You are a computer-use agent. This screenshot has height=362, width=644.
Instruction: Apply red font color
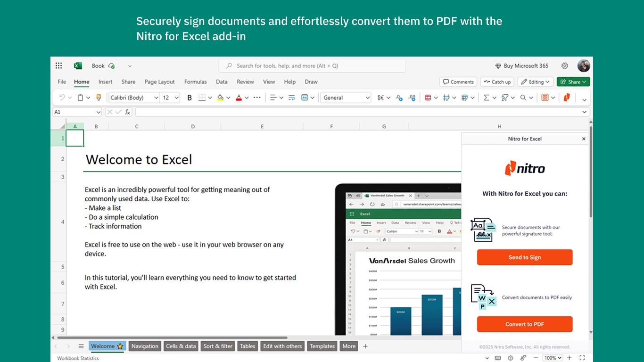[239, 98]
